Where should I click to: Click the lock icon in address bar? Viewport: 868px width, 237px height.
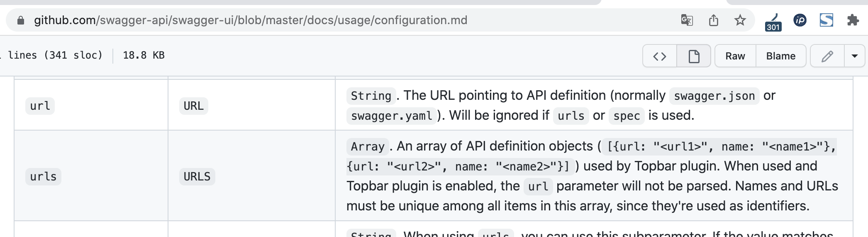pyautogui.click(x=20, y=20)
